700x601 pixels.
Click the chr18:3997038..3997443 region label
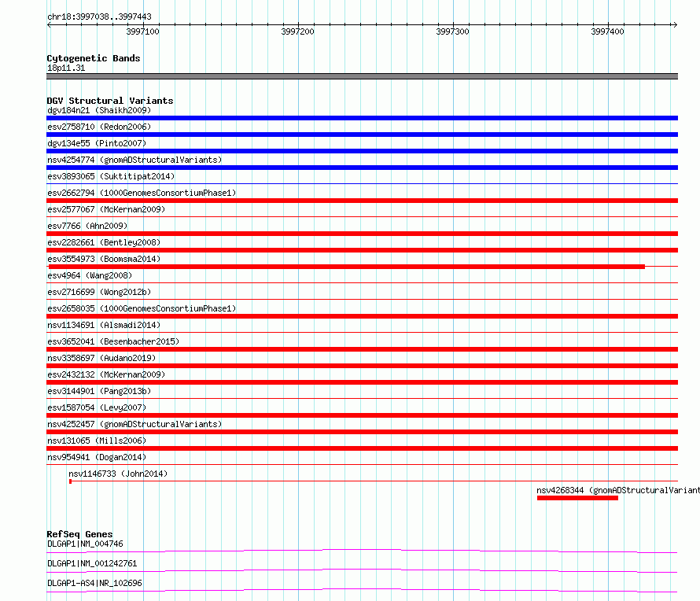pos(99,17)
